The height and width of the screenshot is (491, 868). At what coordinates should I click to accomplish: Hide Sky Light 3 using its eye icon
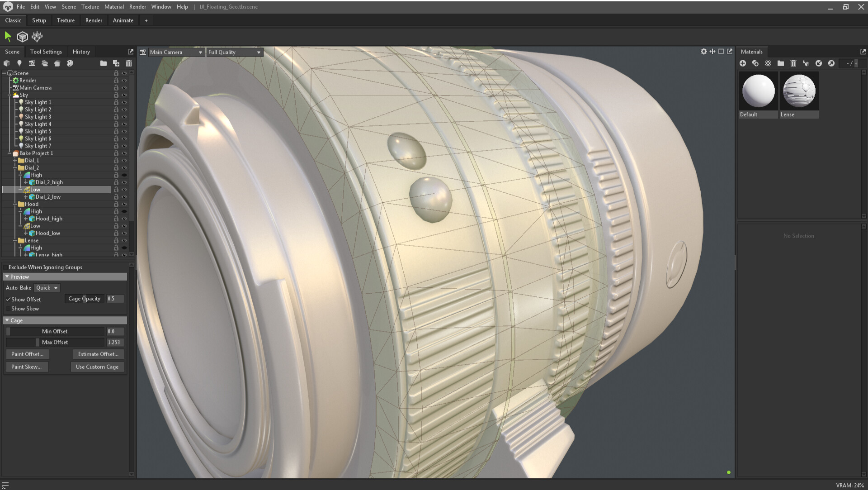(124, 117)
